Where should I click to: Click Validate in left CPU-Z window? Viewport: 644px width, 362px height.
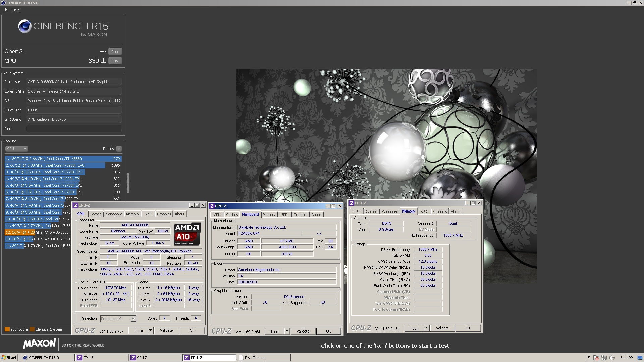coord(166,331)
